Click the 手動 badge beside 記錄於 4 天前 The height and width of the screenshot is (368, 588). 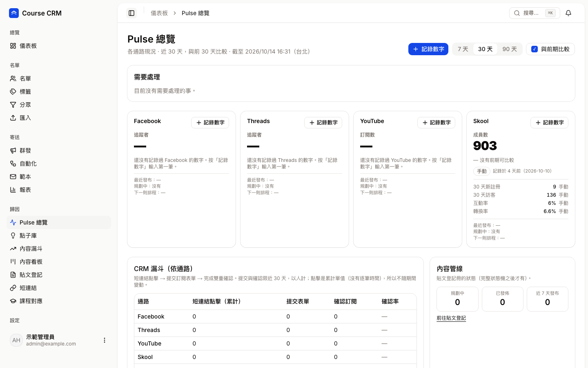(482, 171)
